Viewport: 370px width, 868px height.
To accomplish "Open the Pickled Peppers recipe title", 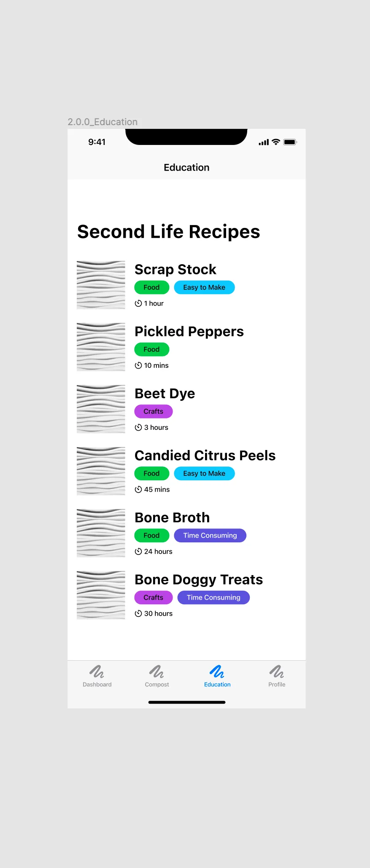I will (189, 332).
